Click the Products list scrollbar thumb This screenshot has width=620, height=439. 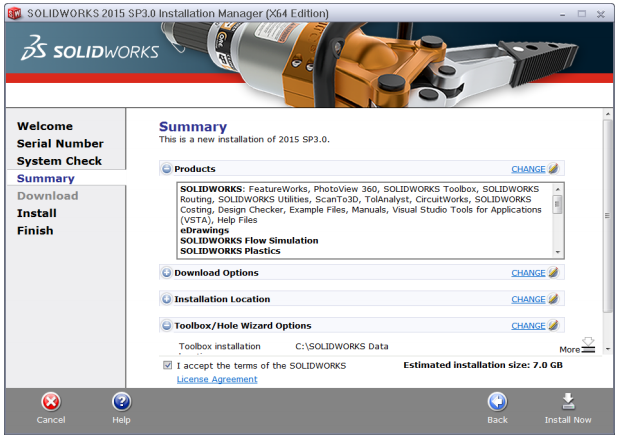tap(558, 204)
